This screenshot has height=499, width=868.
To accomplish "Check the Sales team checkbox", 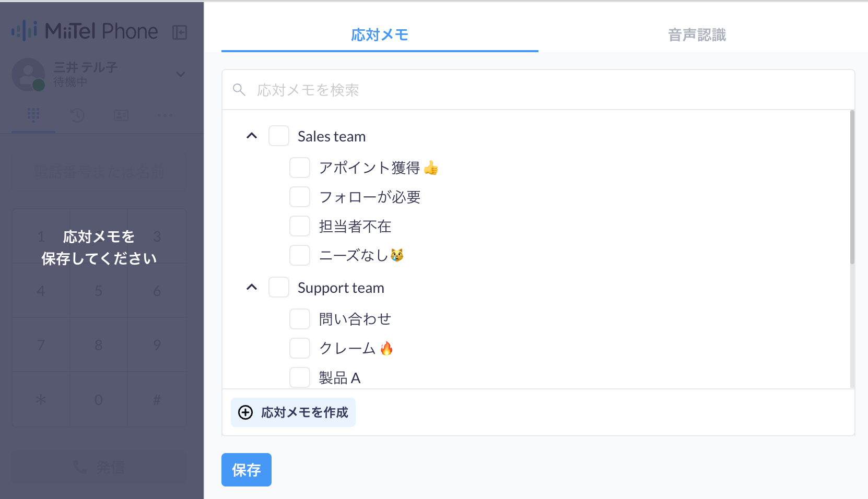I will point(279,136).
